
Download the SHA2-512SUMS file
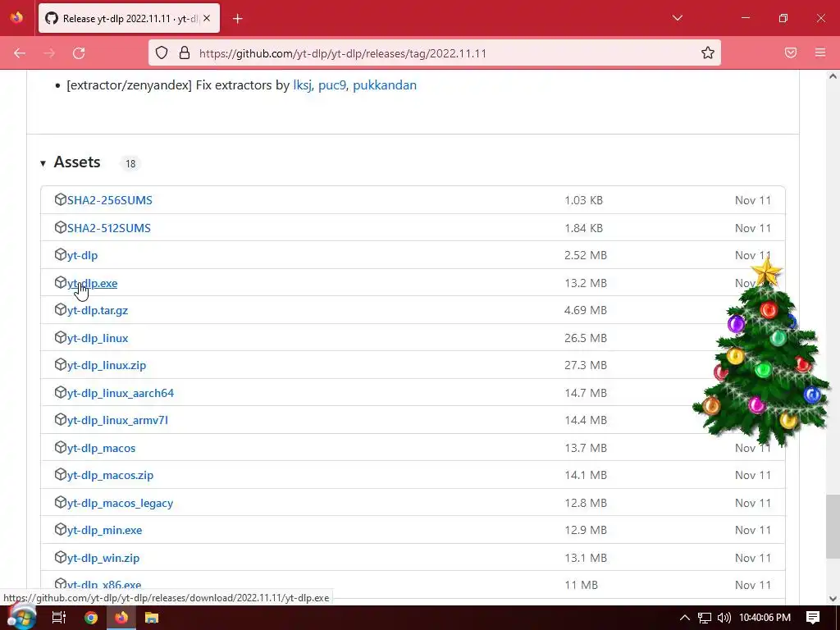pyautogui.click(x=109, y=228)
